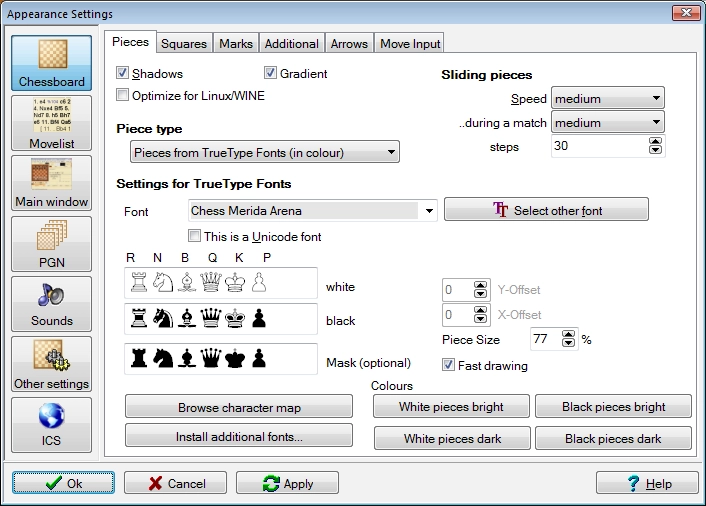Click the white knight piece glyph

[163, 282]
